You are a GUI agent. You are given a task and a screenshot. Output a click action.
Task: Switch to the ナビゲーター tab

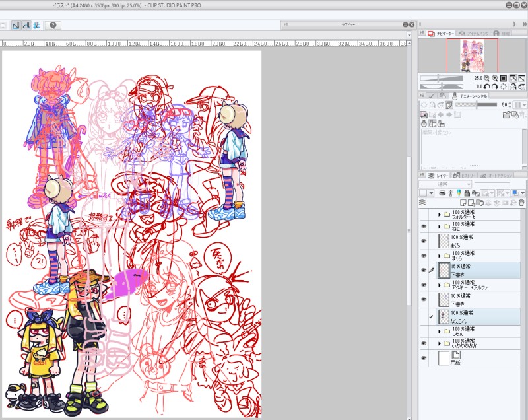(x=442, y=33)
